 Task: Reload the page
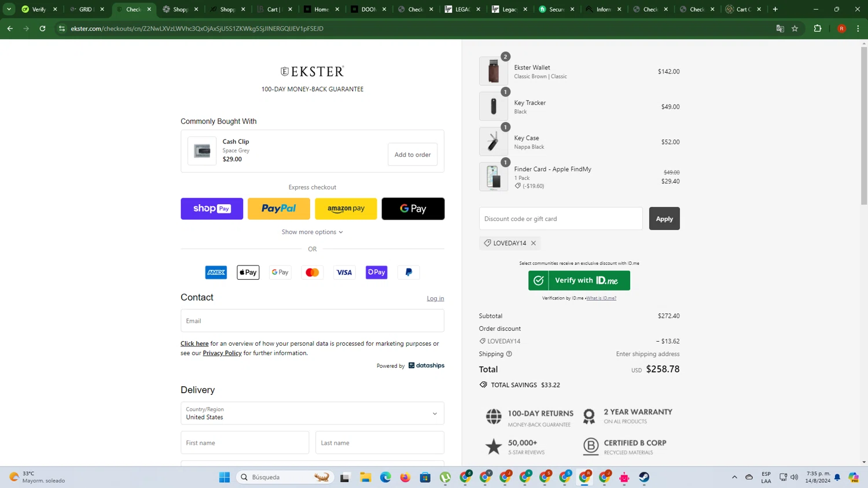coord(42,28)
